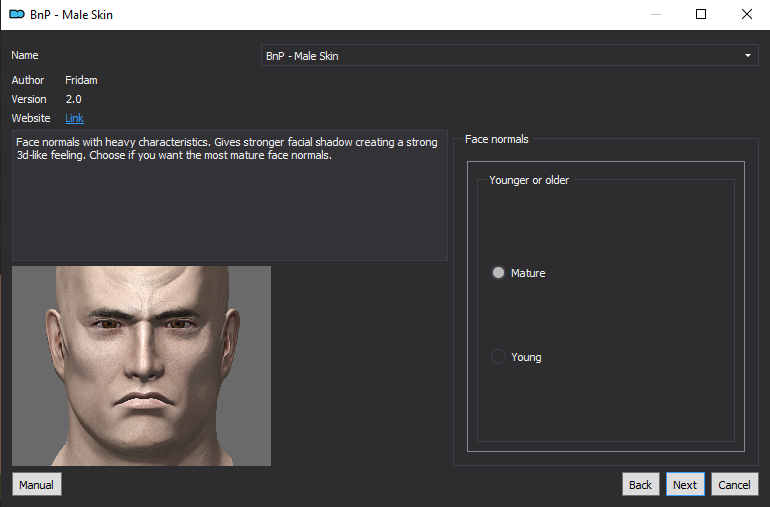Minimize the installer window
Screen dimensions: 770x507
point(656,14)
